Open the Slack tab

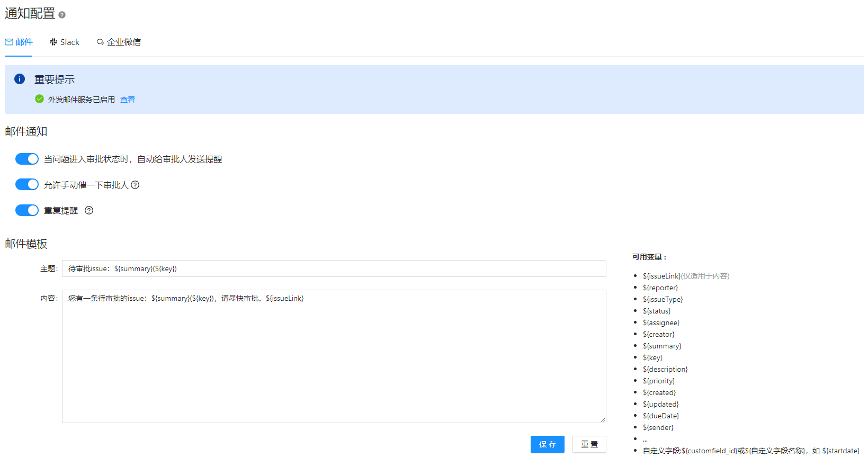tap(65, 42)
